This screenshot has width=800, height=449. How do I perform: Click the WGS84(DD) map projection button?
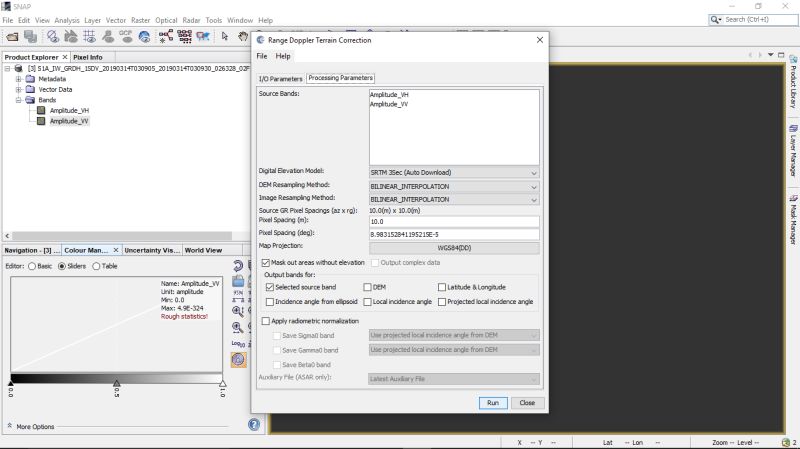[454, 248]
